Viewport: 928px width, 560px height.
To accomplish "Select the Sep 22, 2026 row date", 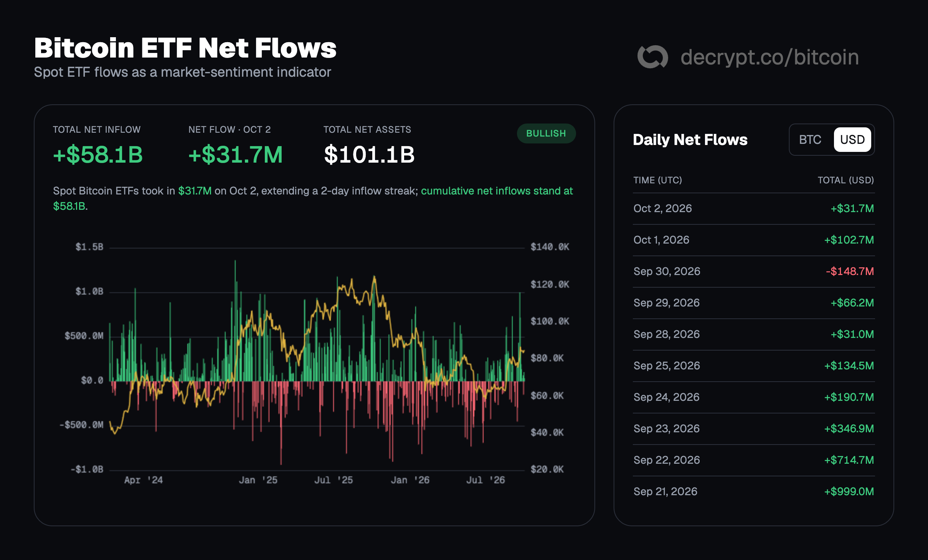I will coord(667,460).
